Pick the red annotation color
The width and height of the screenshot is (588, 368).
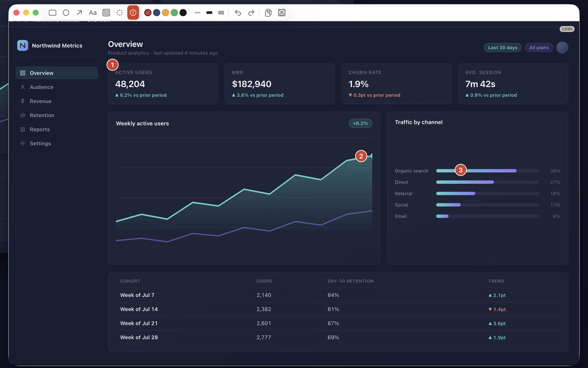click(148, 13)
